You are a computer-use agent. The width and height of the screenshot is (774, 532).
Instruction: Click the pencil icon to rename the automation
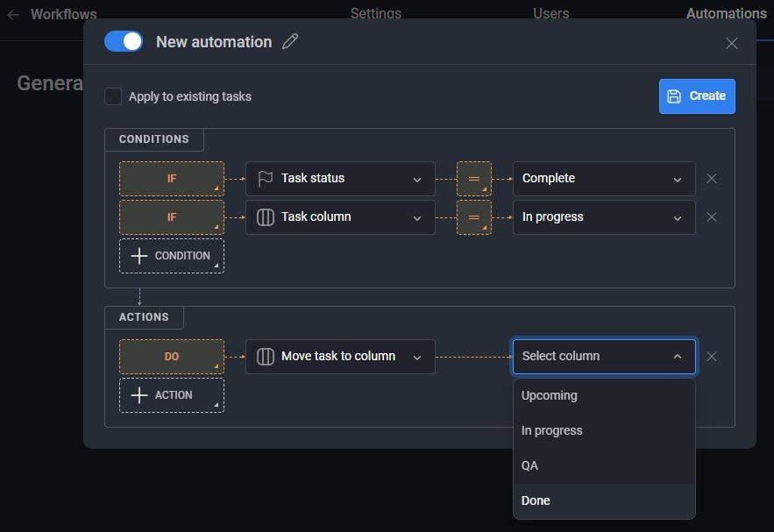(290, 41)
